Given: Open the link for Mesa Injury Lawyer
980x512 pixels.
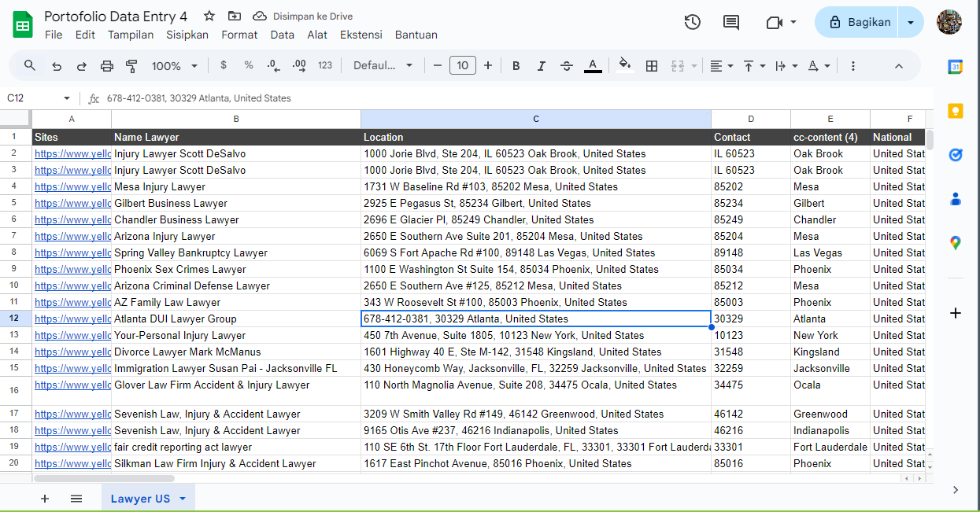Looking at the screenshot, I should [x=72, y=187].
